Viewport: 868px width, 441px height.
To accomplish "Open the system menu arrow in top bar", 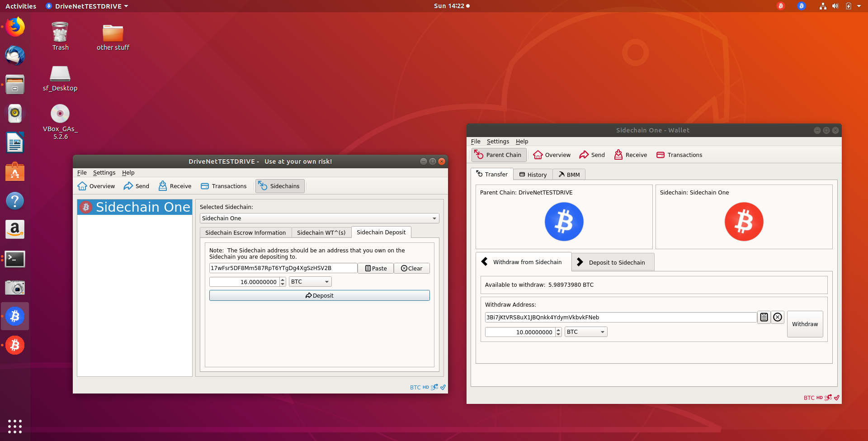I will coord(859,6).
